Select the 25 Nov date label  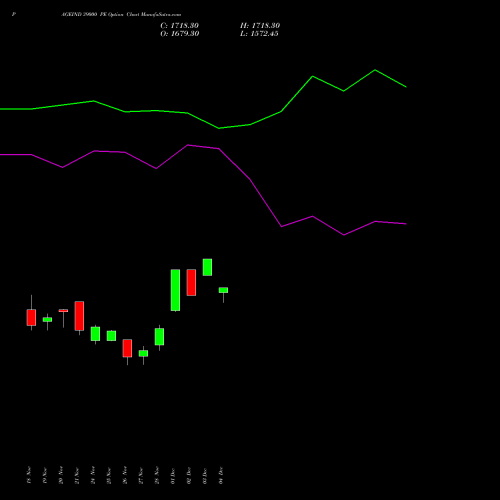(109, 475)
